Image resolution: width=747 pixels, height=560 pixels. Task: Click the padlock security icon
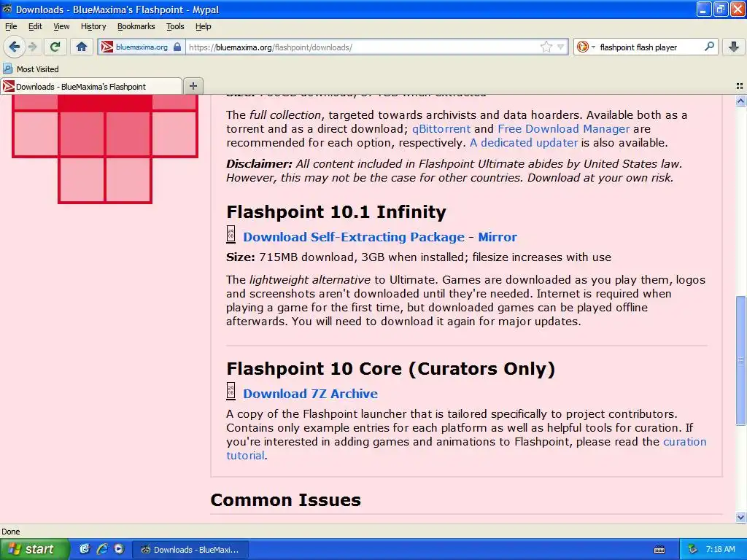click(177, 47)
